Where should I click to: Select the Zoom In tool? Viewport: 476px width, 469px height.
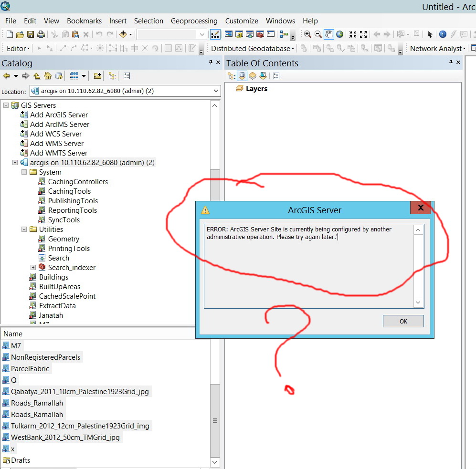coord(307,34)
